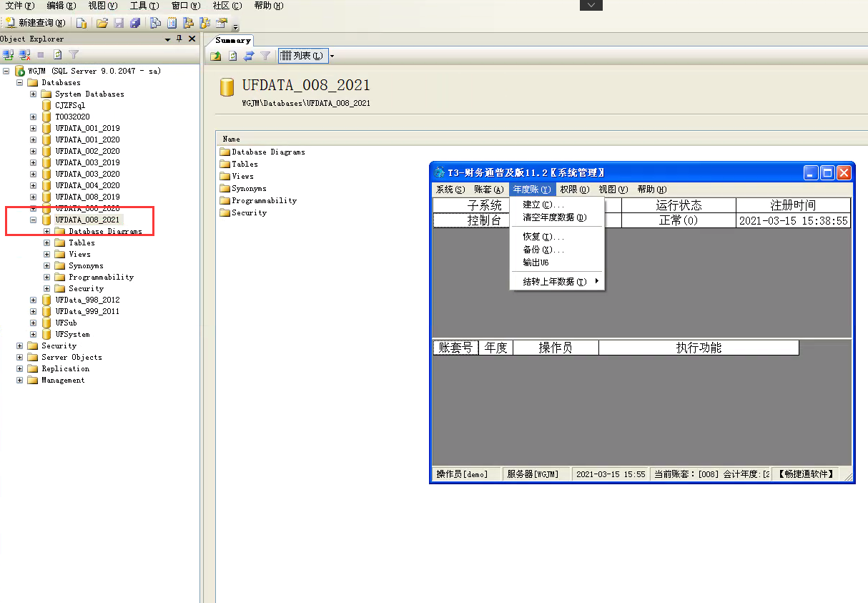Click the Refresh icon in Object Explorer toolbar
The image size is (868, 603).
point(58,54)
